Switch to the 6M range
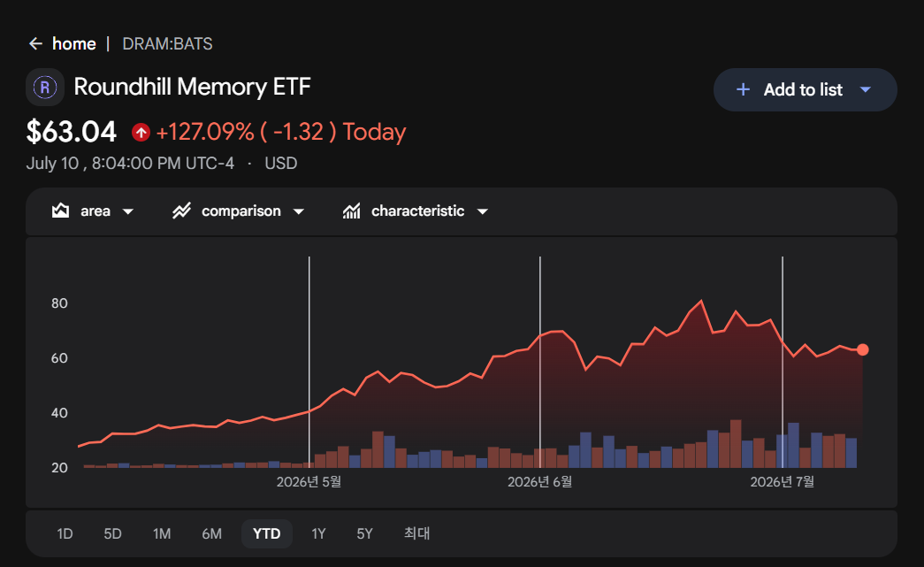 pyautogui.click(x=212, y=534)
